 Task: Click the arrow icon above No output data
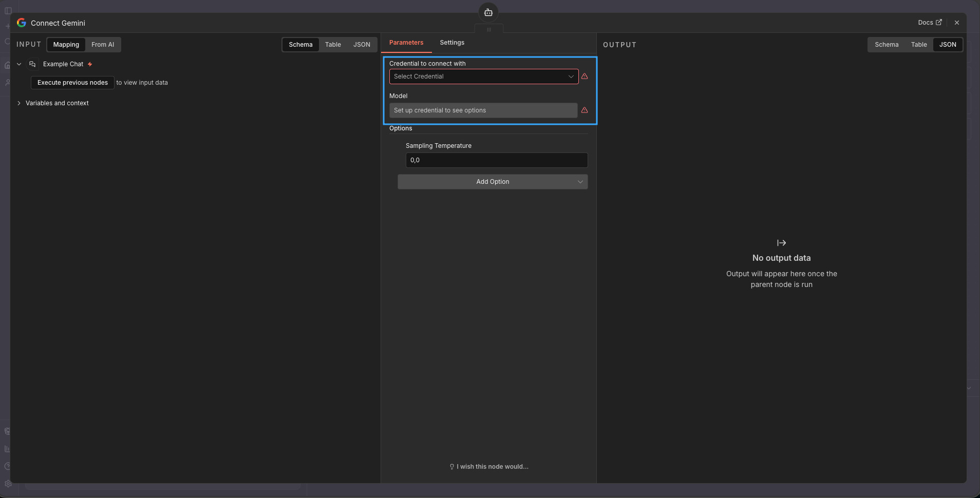(x=781, y=243)
